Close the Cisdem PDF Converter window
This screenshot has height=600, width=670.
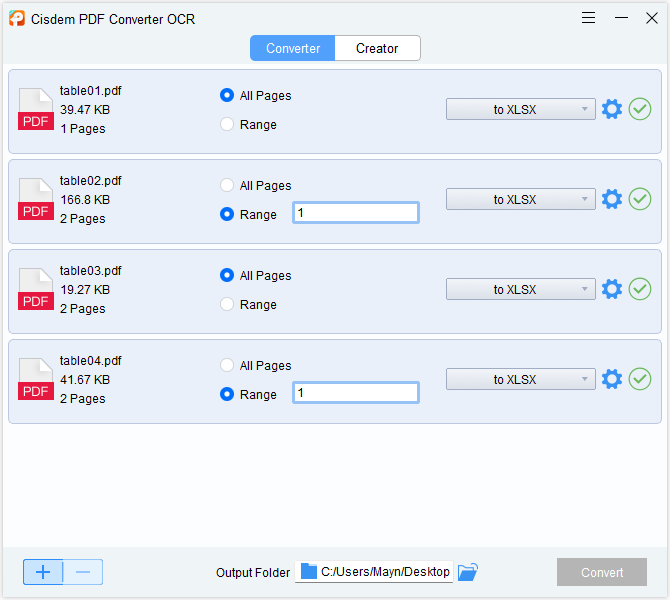(x=652, y=18)
